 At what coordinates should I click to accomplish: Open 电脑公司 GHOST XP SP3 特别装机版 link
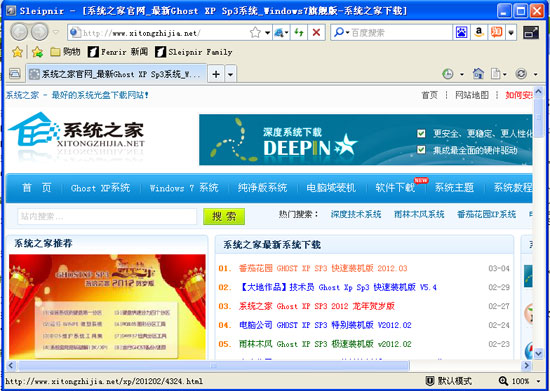(325, 325)
